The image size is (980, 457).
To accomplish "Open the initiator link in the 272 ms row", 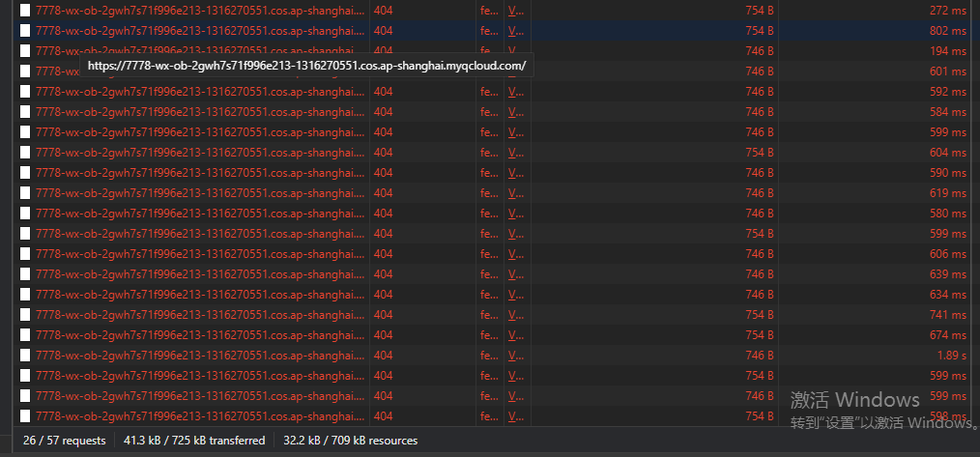I will click(x=516, y=11).
